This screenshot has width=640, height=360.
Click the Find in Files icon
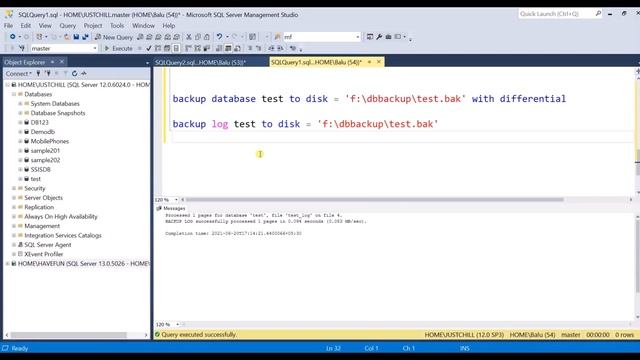(x=278, y=37)
